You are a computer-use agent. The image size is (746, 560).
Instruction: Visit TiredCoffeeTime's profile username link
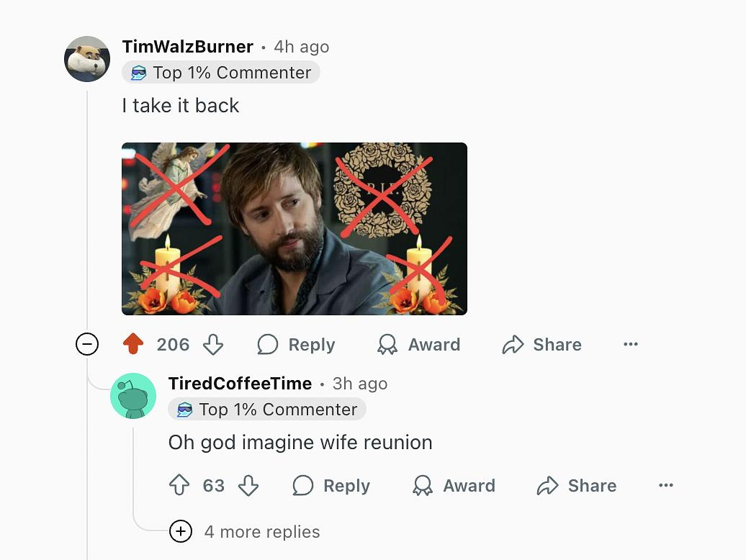pos(240,384)
